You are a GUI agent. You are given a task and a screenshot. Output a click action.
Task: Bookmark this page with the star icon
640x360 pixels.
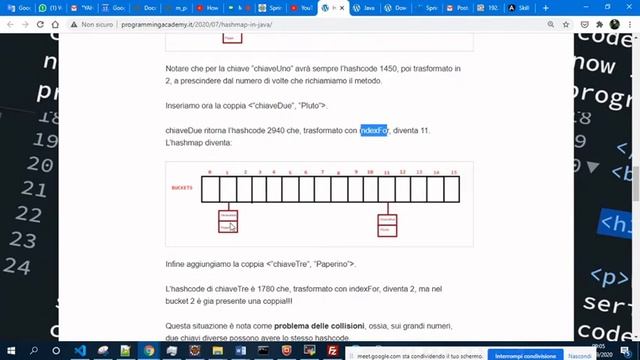566,24
